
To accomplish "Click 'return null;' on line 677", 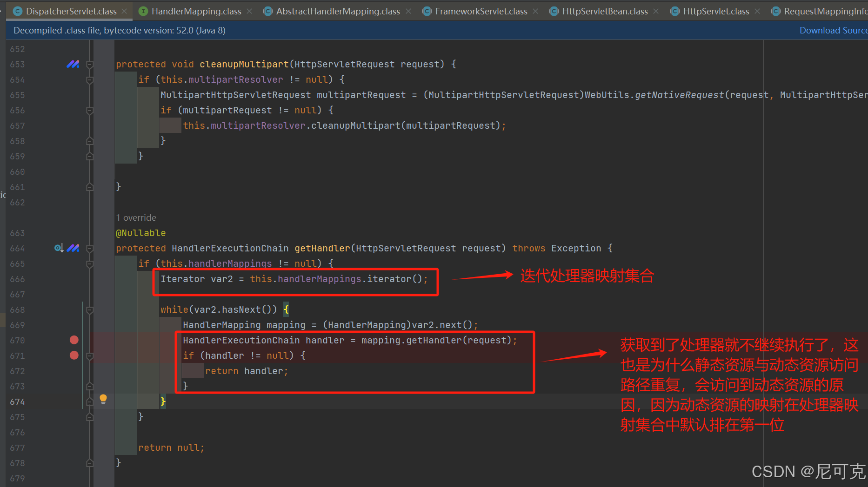I will click(x=171, y=448).
